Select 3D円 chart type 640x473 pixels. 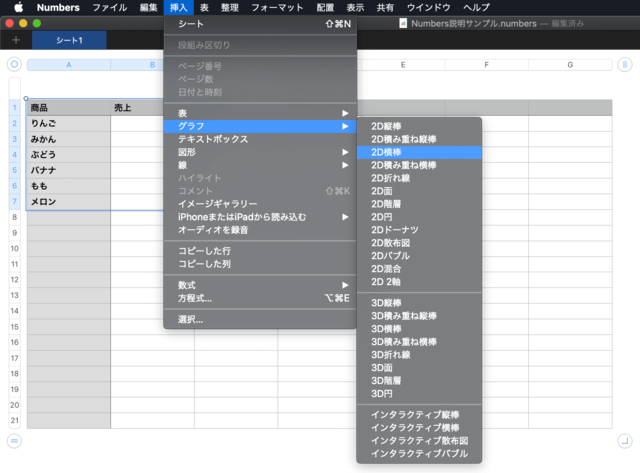pyautogui.click(x=419, y=394)
